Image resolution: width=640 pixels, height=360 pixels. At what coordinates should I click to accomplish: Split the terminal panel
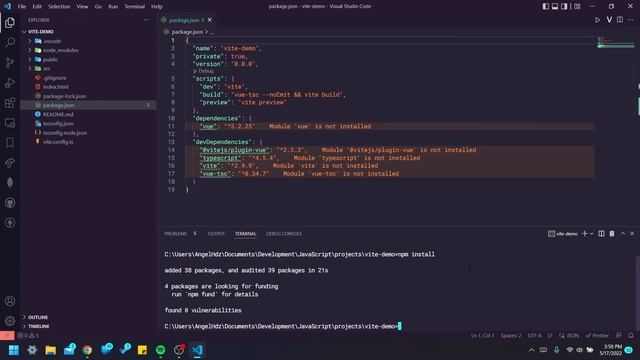click(x=601, y=233)
